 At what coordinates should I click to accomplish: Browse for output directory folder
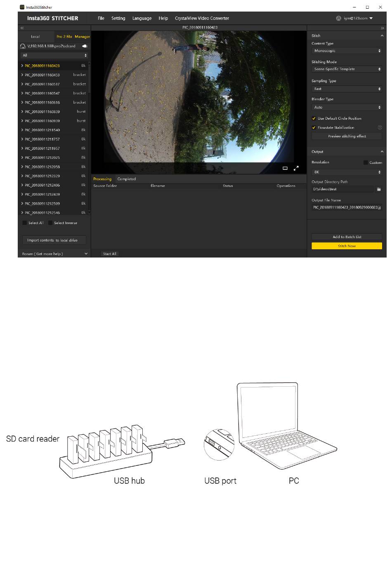(x=379, y=189)
